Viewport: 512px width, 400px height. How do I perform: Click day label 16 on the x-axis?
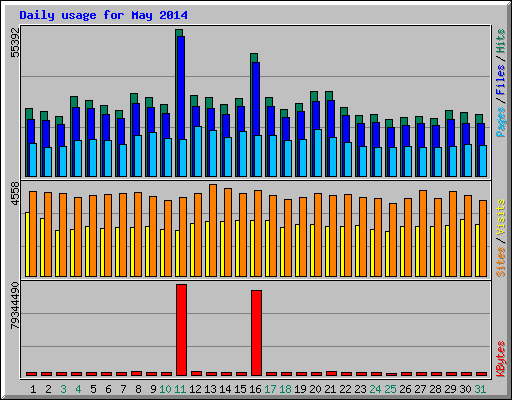255,389
